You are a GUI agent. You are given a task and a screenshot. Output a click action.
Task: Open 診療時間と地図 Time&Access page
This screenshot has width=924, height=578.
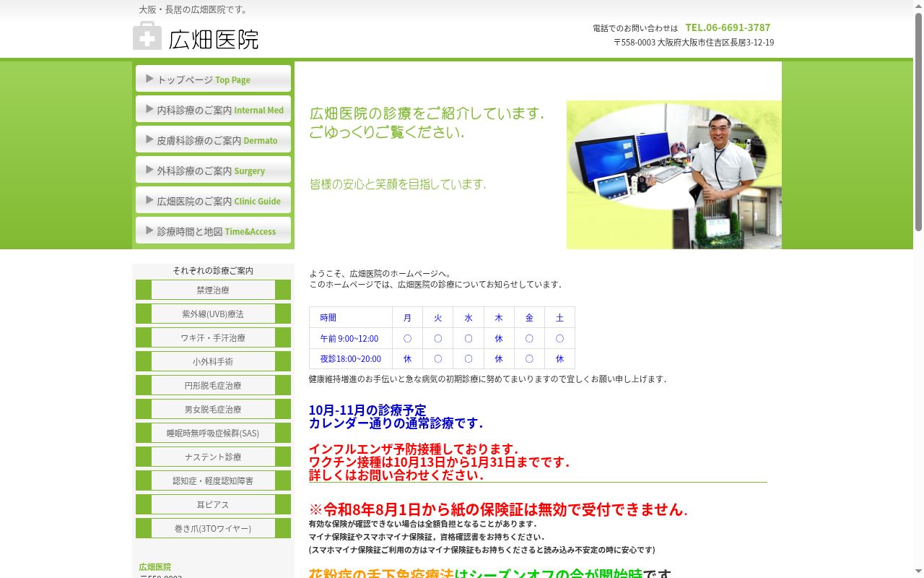213,231
